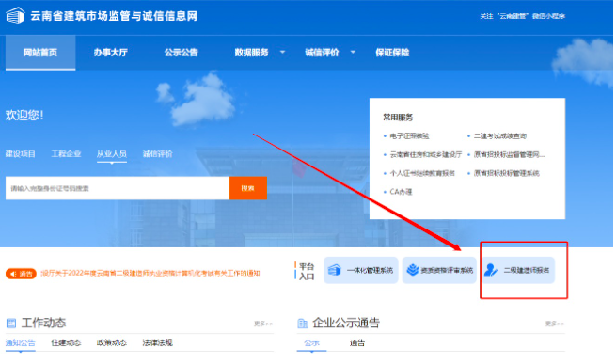The width and height of the screenshot is (616, 364).
Task: Open the 云南省住房和城乡建设厅 link
Action: pyautogui.click(x=425, y=154)
